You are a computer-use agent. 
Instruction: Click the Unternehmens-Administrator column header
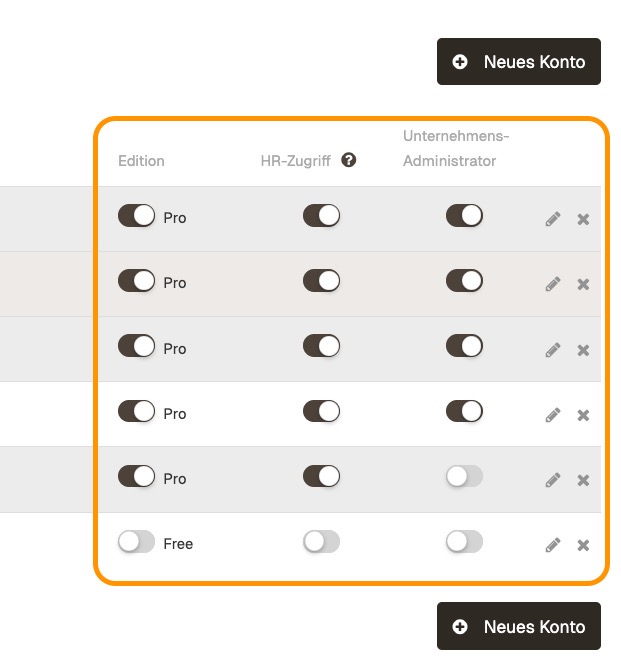pos(449,148)
